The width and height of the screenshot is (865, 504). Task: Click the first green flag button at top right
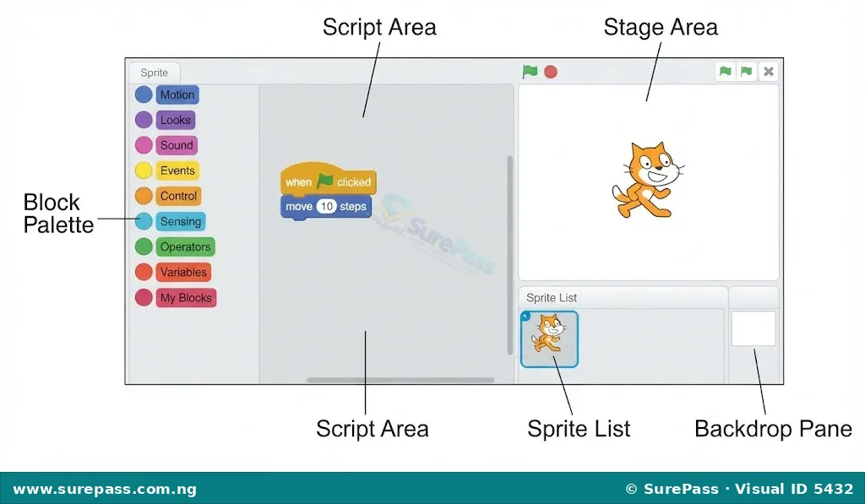[x=726, y=71]
